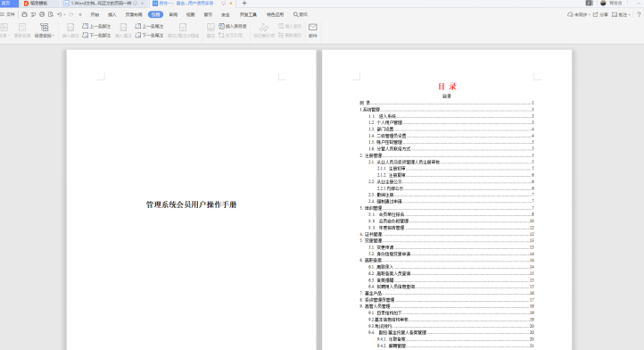
Task: Click the help question mark icon
Action: (x=639, y=14)
